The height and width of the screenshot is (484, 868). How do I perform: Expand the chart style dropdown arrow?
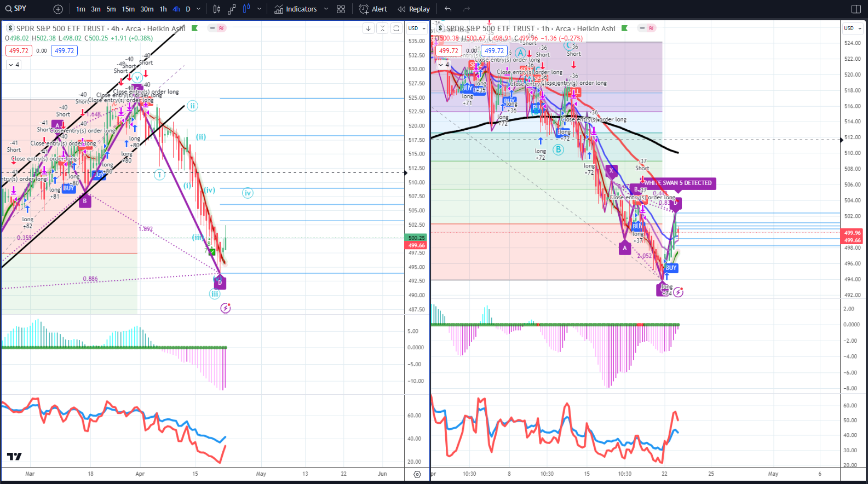click(259, 9)
